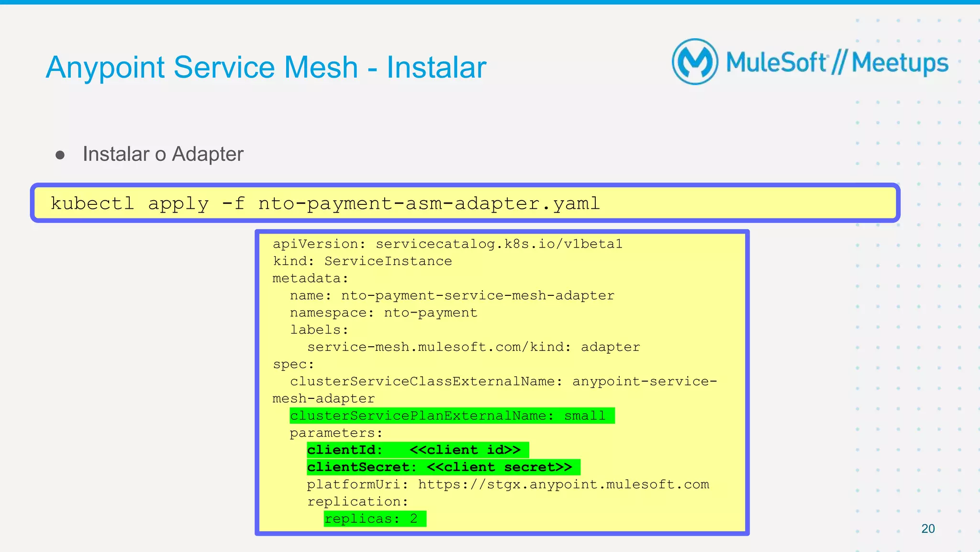The height and width of the screenshot is (552, 980).
Task: Click highlighted 'clusterServicePlanExternalName: small'
Action: click(452, 416)
